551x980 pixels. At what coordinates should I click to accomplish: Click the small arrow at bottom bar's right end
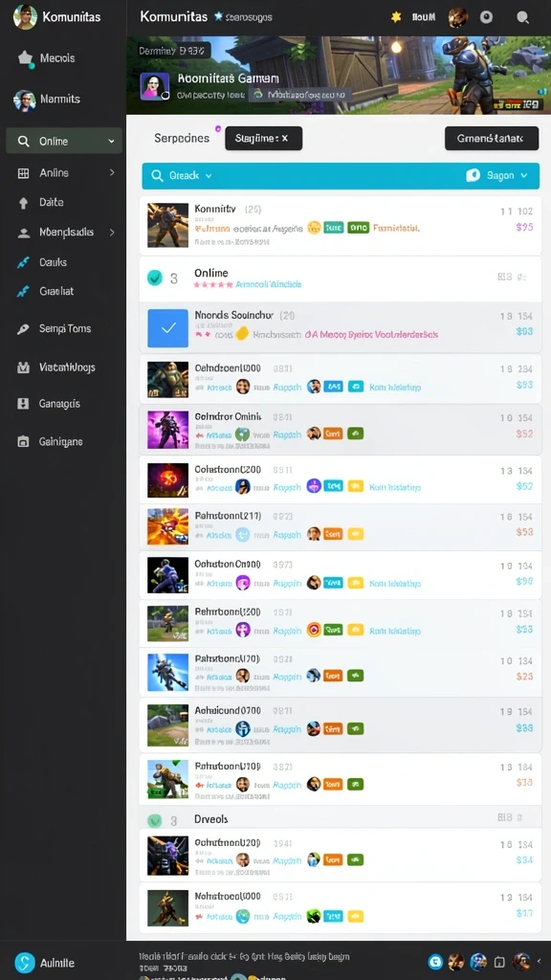click(x=540, y=961)
